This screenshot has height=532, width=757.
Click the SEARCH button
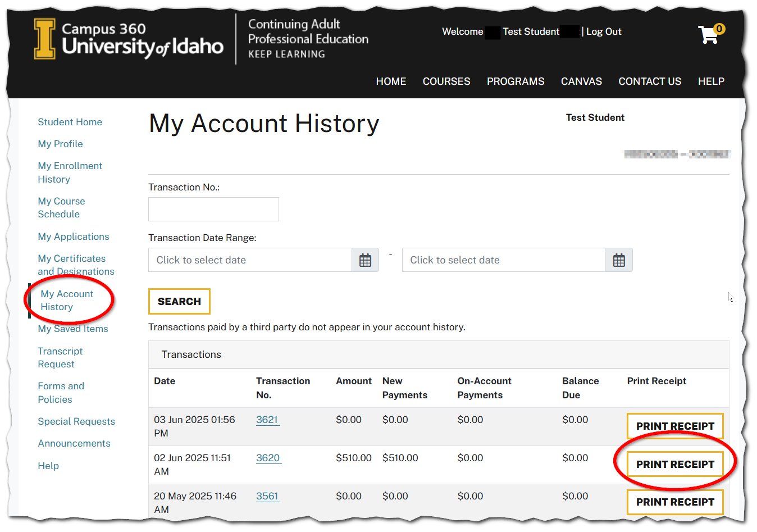179,301
